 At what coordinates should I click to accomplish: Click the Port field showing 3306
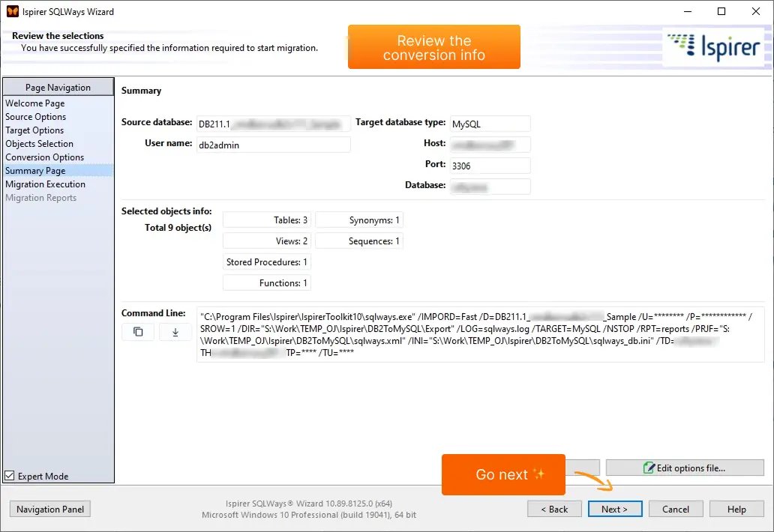(490, 166)
